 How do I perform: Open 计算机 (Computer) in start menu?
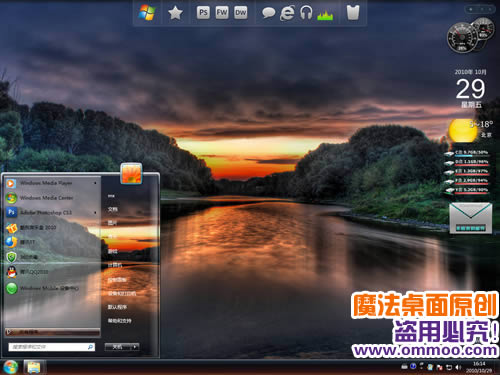tap(115, 265)
